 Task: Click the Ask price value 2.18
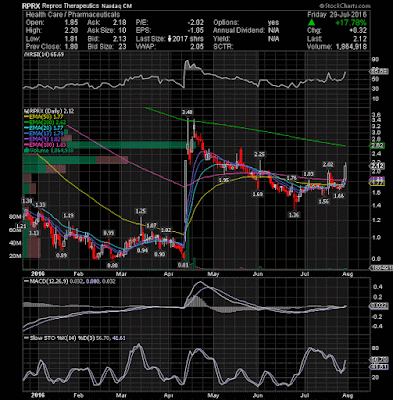click(120, 23)
